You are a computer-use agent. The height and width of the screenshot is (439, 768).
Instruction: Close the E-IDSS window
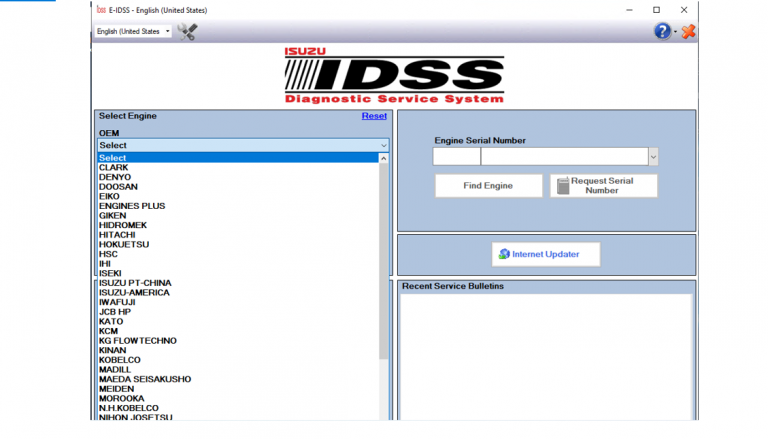pyautogui.click(x=684, y=10)
